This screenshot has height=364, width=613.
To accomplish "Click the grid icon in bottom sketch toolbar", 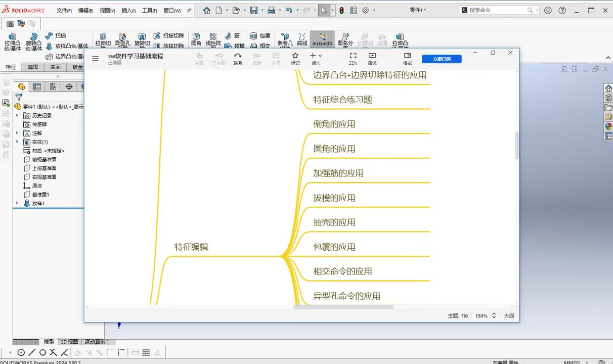I will tap(146, 352).
